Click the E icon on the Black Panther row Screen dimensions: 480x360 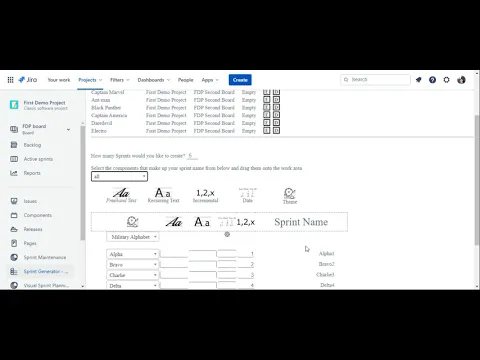pos(267,107)
